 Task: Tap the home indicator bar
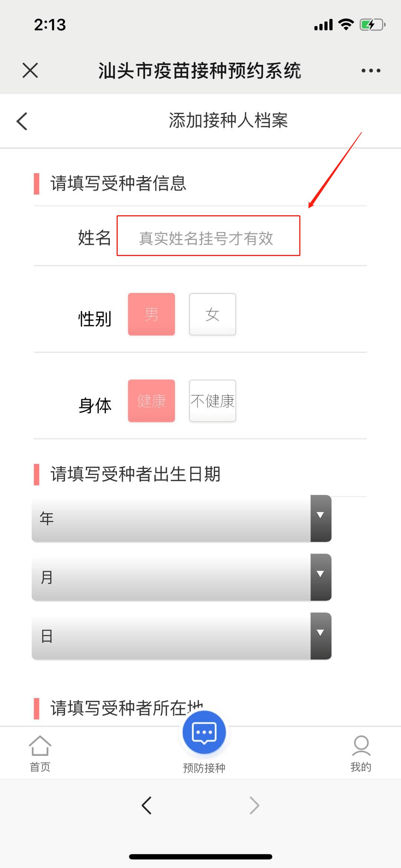[x=200, y=856]
